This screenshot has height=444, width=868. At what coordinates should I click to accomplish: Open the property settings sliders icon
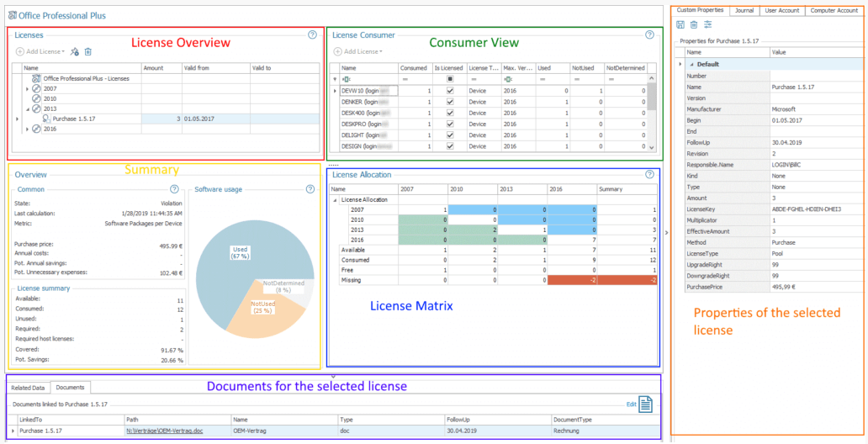click(x=707, y=25)
